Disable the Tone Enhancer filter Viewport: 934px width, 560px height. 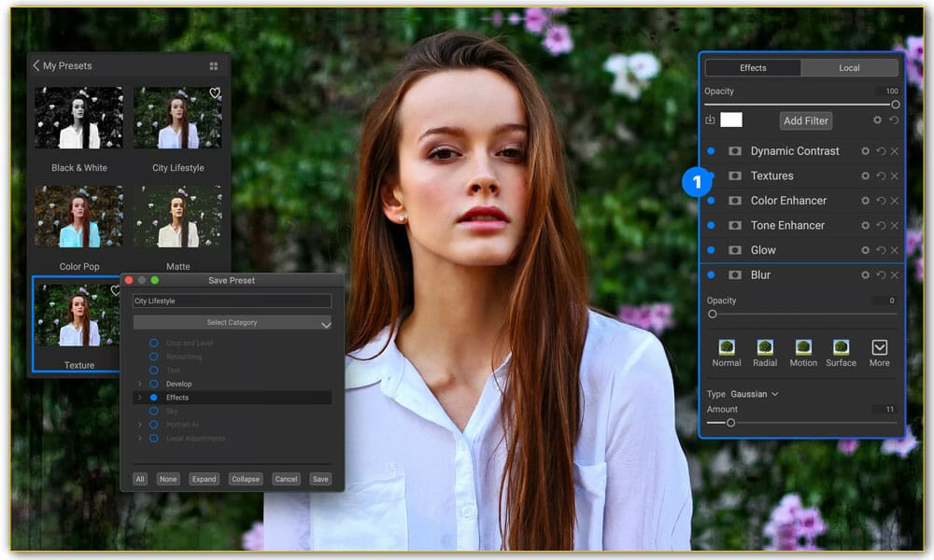click(711, 225)
